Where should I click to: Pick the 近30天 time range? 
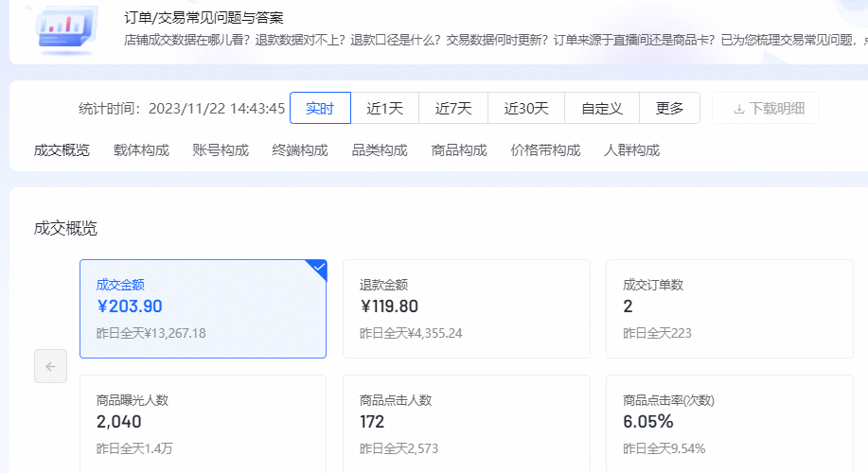pyautogui.click(x=526, y=108)
